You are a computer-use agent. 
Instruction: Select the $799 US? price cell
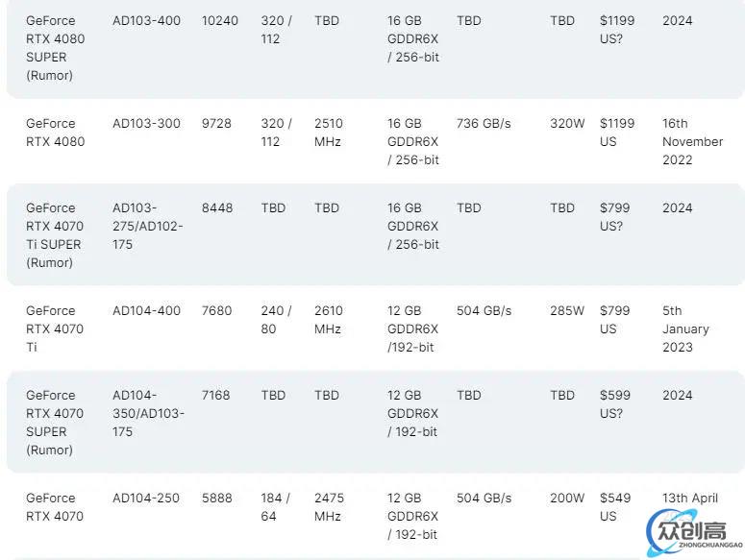coord(615,217)
